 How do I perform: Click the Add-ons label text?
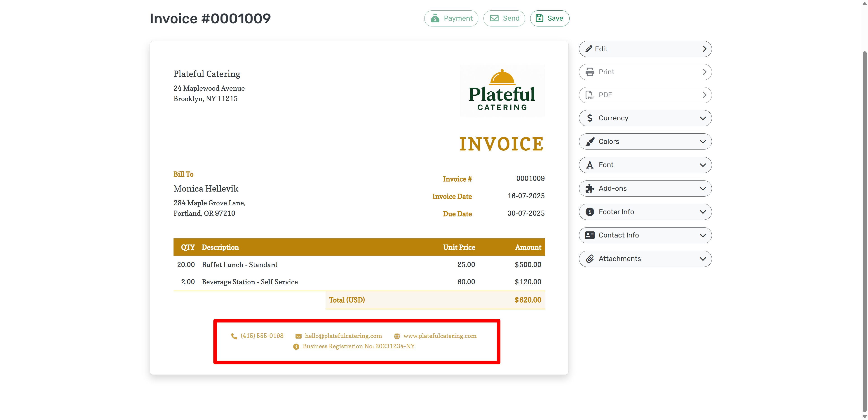tap(612, 188)
